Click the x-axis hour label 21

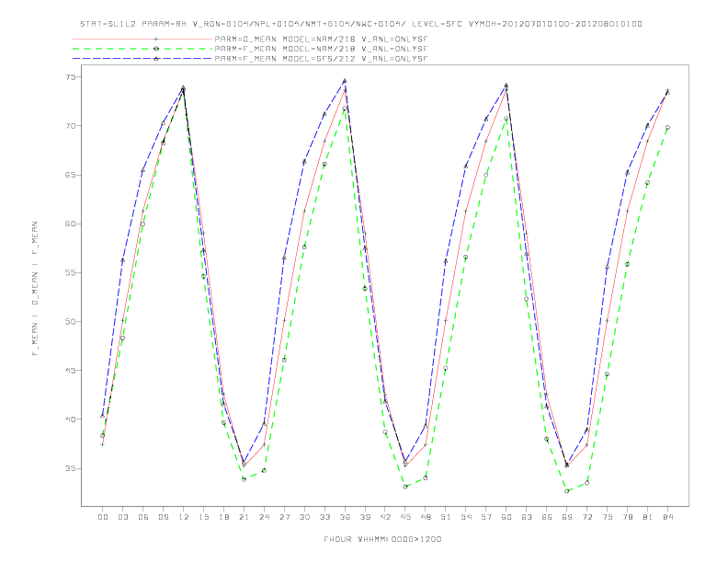pyautogui.click(x=244, y=517)
